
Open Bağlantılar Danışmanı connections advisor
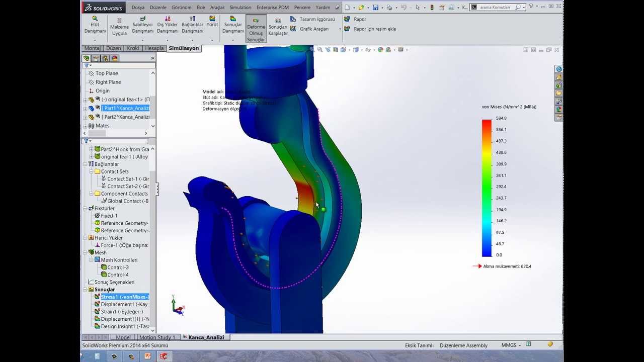(192, 25)
